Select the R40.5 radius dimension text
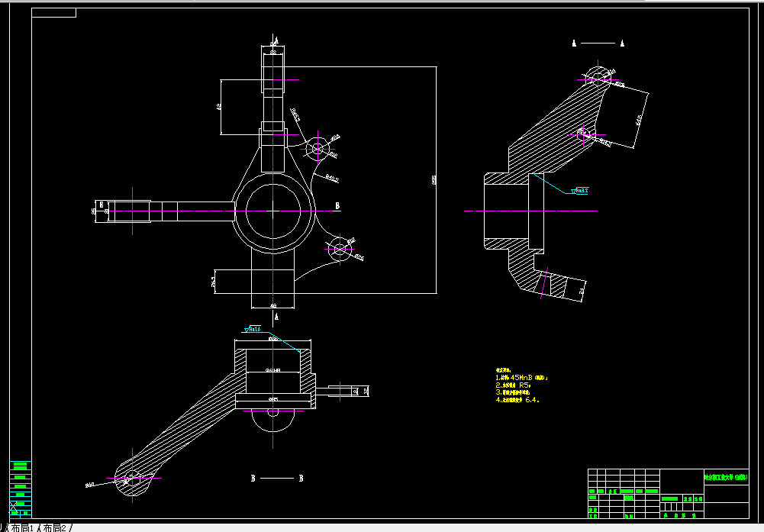 pyautogui.click(x=332, y=179)
